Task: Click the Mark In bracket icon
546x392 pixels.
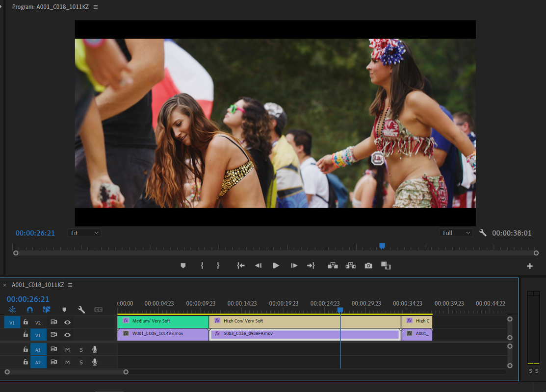Action: (202, 266)
